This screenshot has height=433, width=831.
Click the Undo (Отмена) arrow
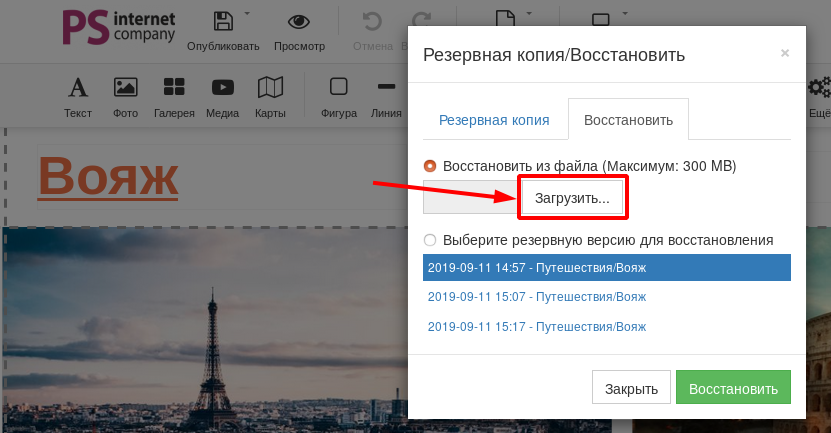coord(372,22)
